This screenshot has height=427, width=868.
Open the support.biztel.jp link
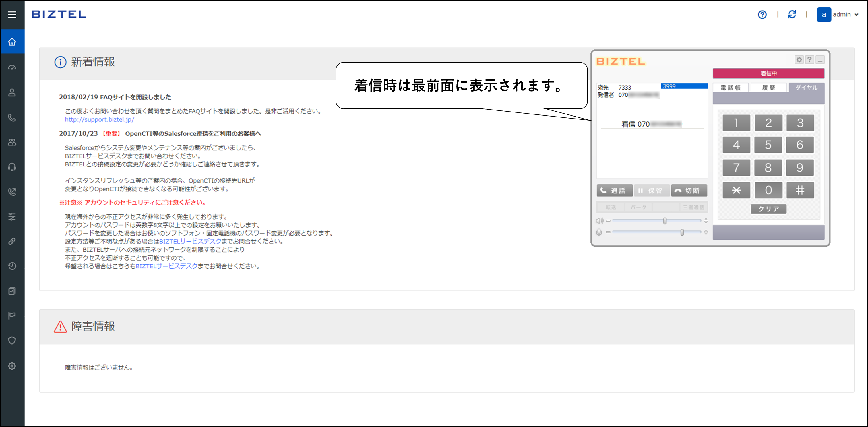point(99,120)
